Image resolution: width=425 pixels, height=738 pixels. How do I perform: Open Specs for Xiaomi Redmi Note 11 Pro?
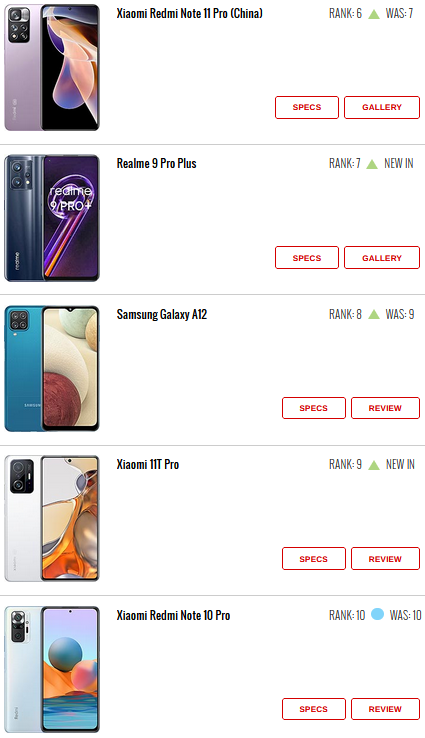(307, 107)
